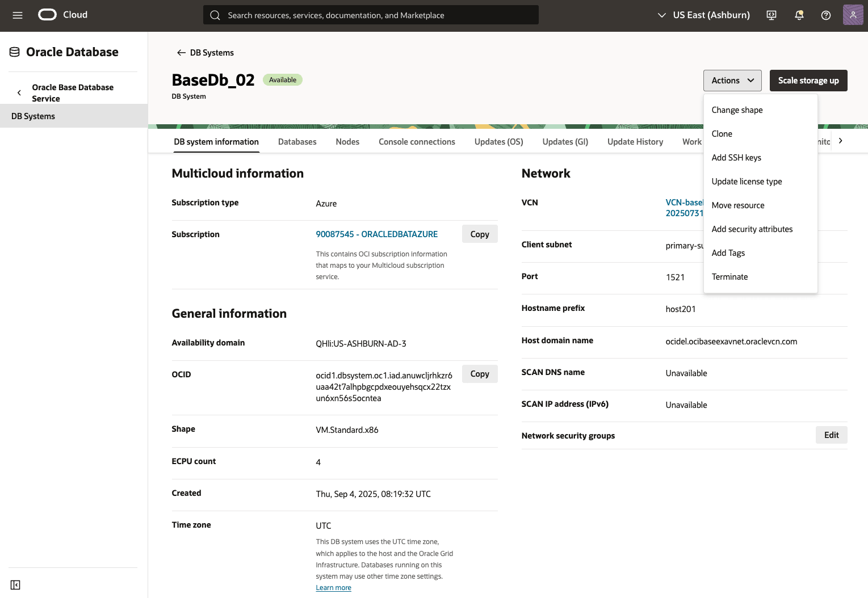This screenshot has width=868, height=598.
Task: Click the profile avatar icon
Action: click(853, 15)
